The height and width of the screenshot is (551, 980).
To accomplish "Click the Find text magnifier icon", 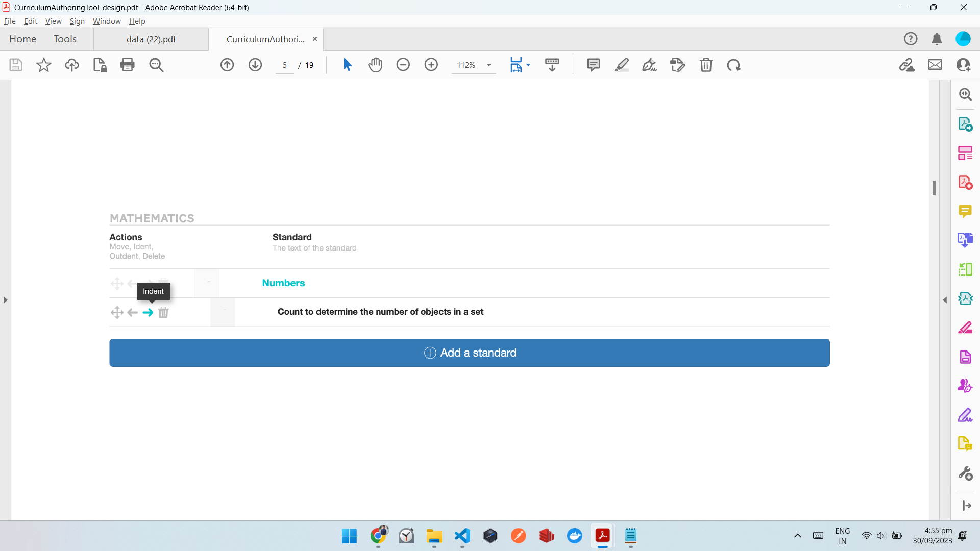I will pyautogui.click(x=156, y=65).
